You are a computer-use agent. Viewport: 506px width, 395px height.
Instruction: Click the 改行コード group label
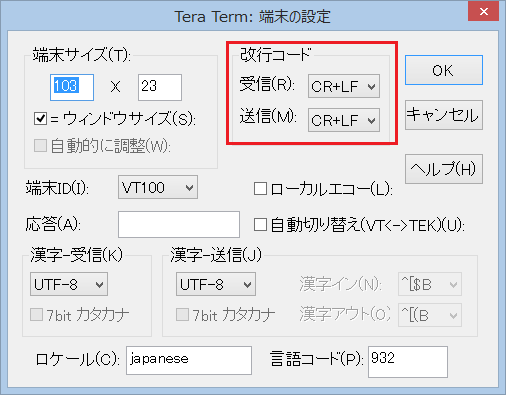pyautogui.click(x=275, y=54)
